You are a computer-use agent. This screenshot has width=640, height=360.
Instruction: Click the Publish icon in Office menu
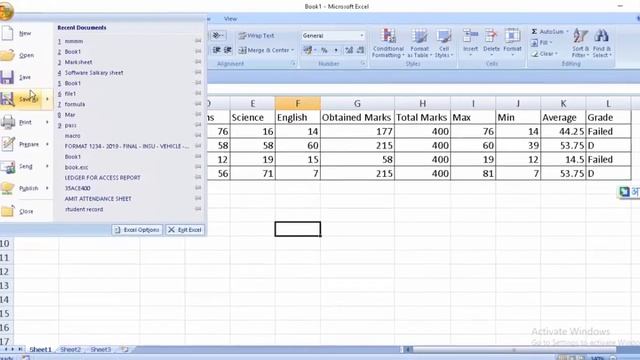[x=7, y=188]
